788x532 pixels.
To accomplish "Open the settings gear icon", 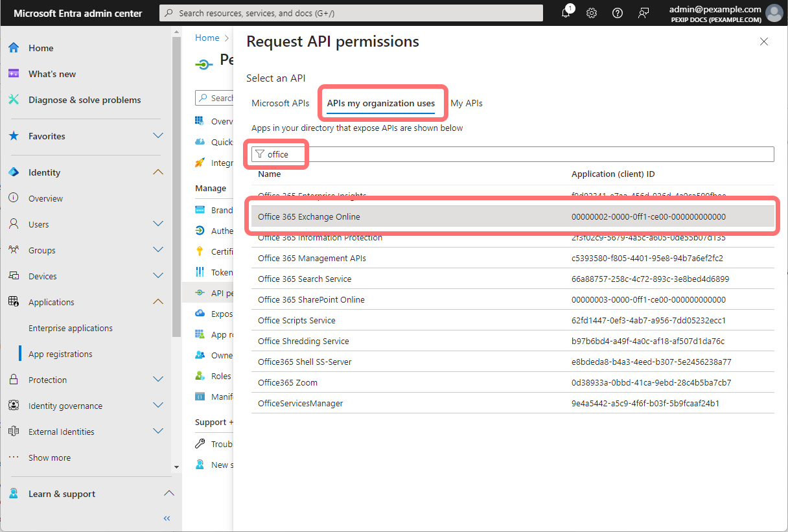I will pos(592,13).
